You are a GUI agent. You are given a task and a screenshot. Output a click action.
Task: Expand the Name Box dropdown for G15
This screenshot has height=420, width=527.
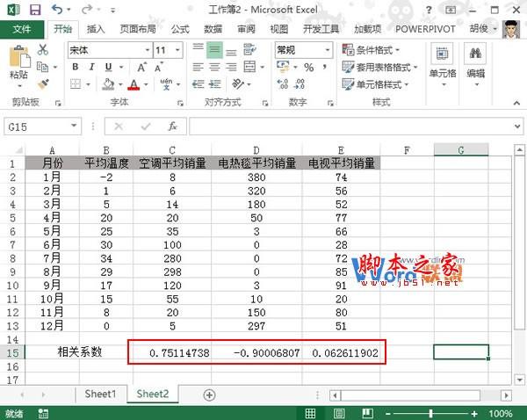tap(74, 127)
